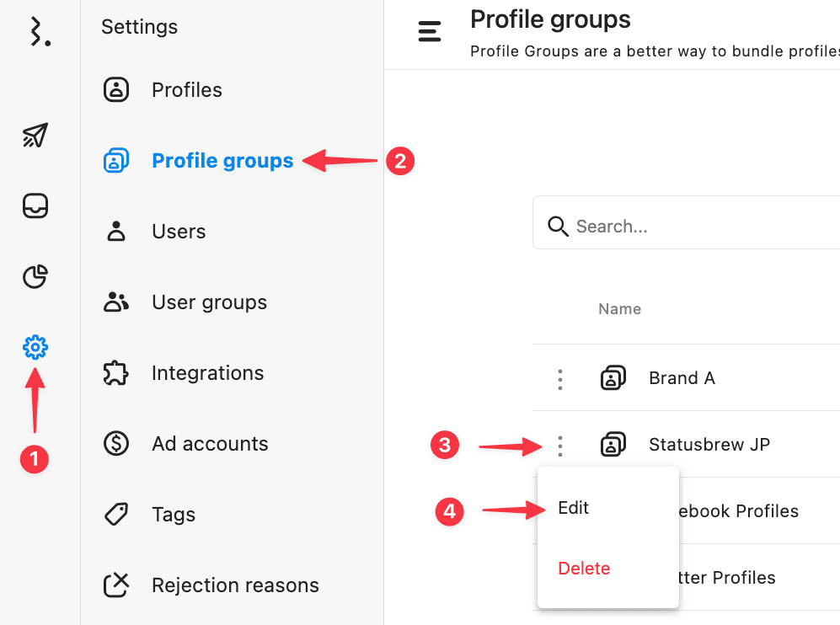Open Ad accounts settings

pyautogui.click(x=210, y=444)
